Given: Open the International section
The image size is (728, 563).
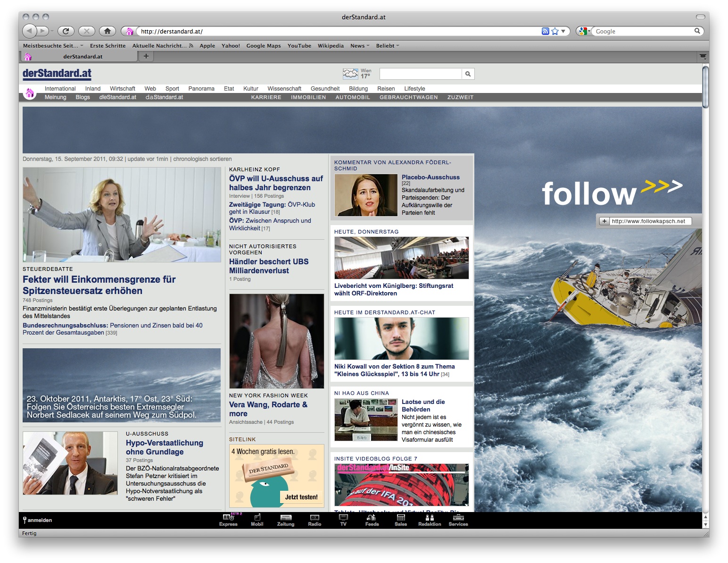Looking at the screenshot, I should pyautogui.click(x=60, y=89).
